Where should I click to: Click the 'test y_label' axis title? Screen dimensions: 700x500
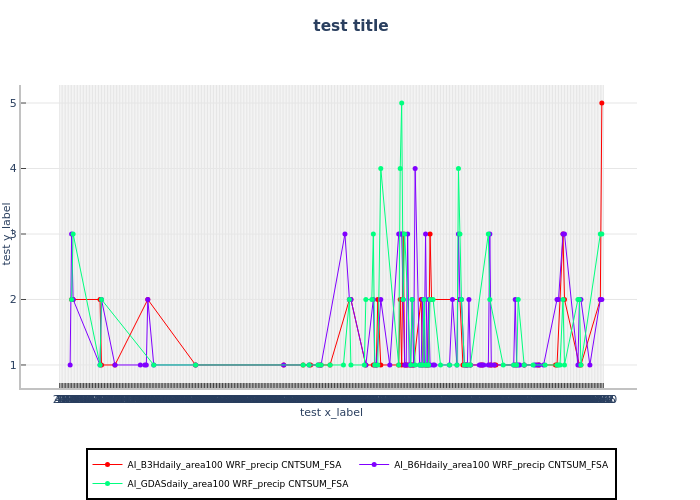[x=8, y=234]
